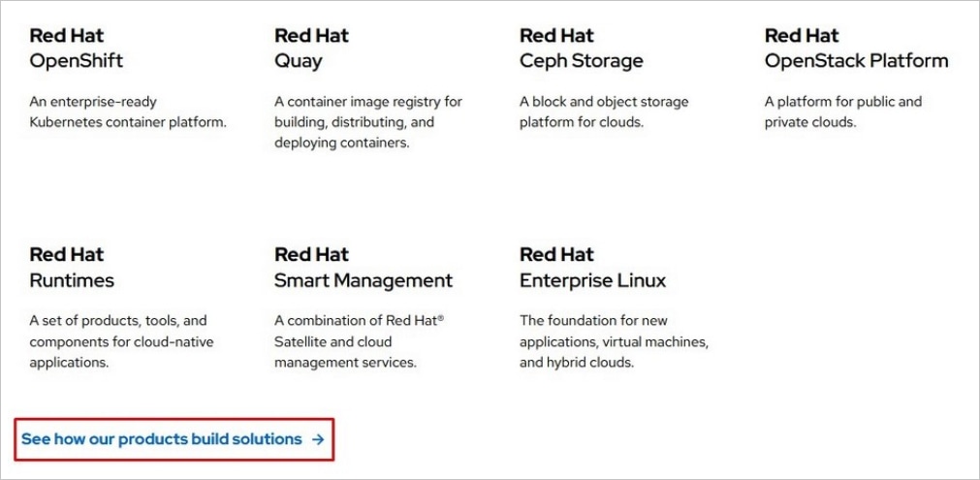Select the Smart Management product title

(364, 280)
